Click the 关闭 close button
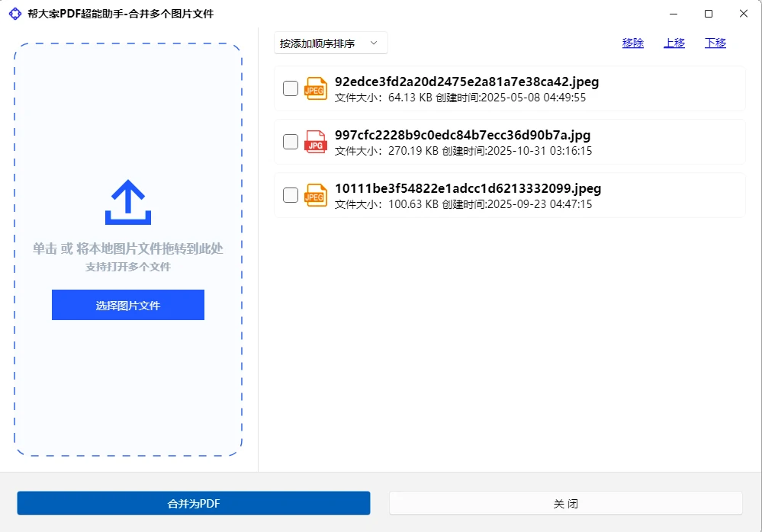This screenshot has width=762, height=532. [565, 503]
